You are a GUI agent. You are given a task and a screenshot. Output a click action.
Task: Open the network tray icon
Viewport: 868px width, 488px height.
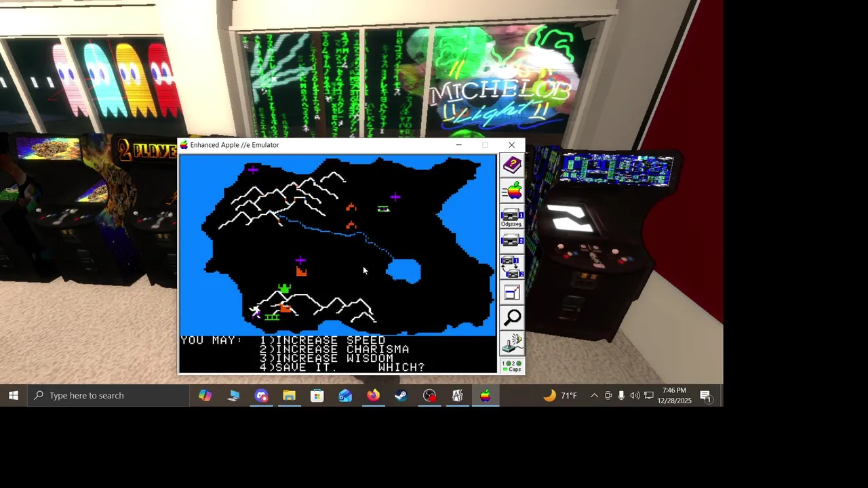pyautogui.click(x=649, y=395)
